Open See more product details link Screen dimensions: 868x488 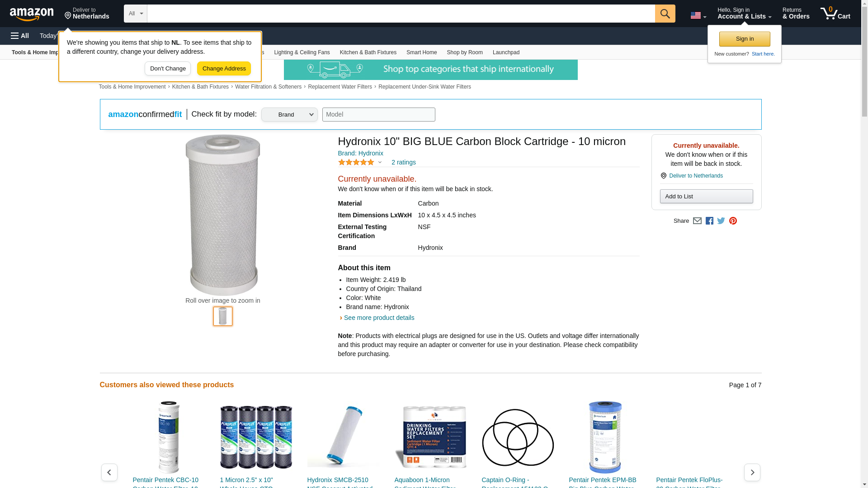tap(379, 318)
